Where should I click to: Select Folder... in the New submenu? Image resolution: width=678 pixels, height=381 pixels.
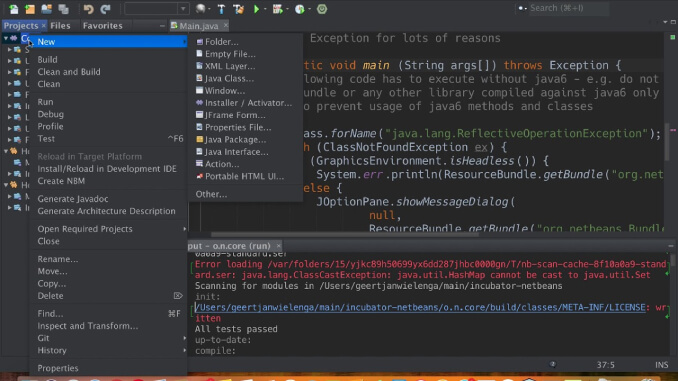click(x=245, y=42)
